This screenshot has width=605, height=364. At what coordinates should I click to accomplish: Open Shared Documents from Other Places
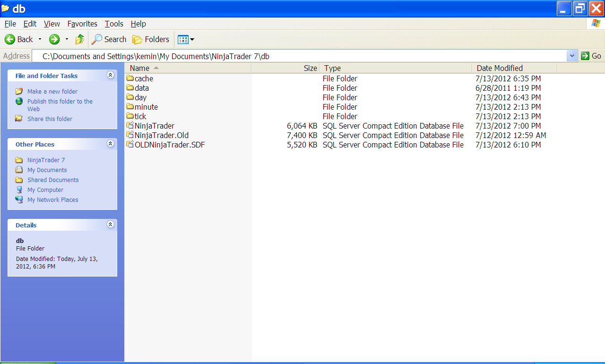(x=53, y=180)
